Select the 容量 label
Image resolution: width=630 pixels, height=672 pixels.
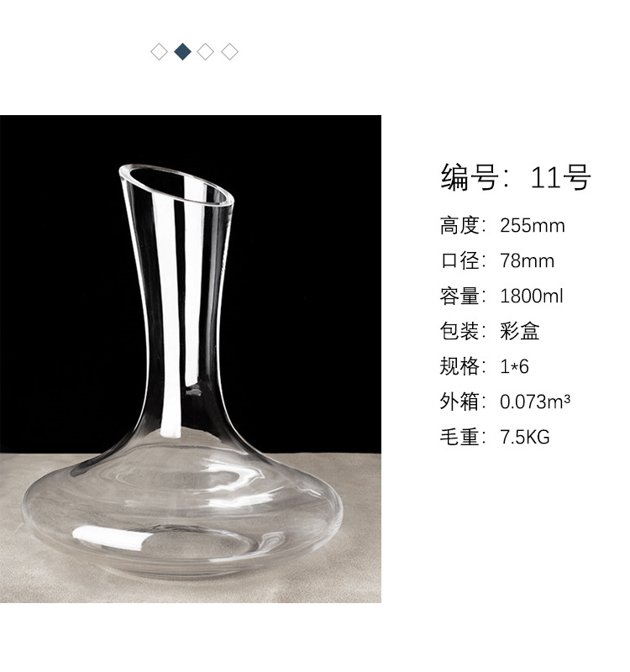459,297
